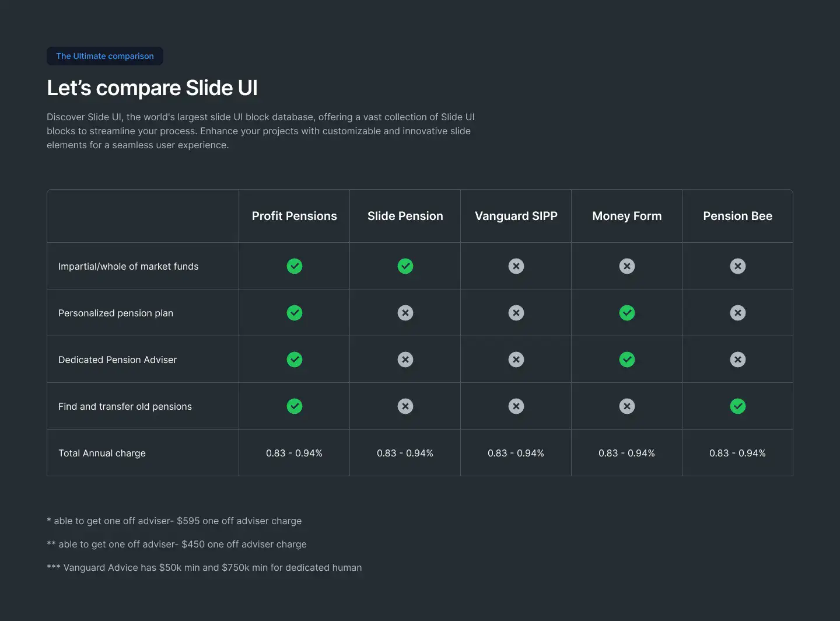840x621 pixels.
Task: Click Profit Pensions check in Dedicated Pension Adviser row
Action: coord(295,360)
